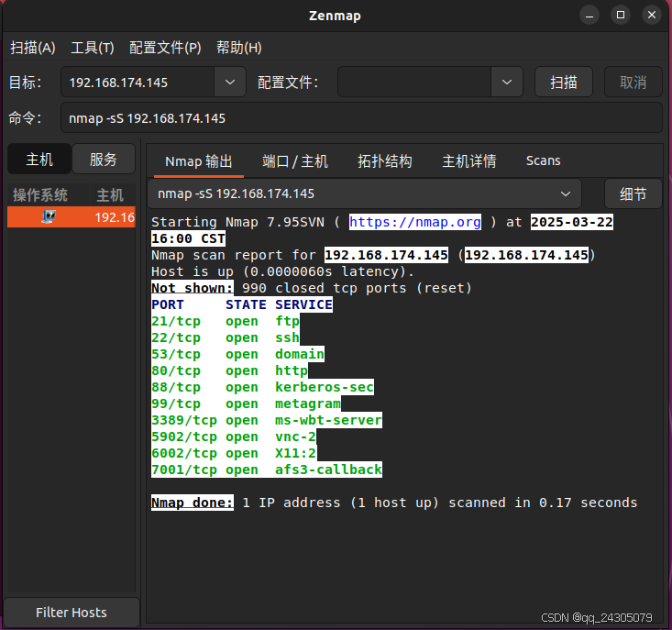Switch to the Nmap 输出 tab
Screen dimensions: 672x630
tap(198, 161)
